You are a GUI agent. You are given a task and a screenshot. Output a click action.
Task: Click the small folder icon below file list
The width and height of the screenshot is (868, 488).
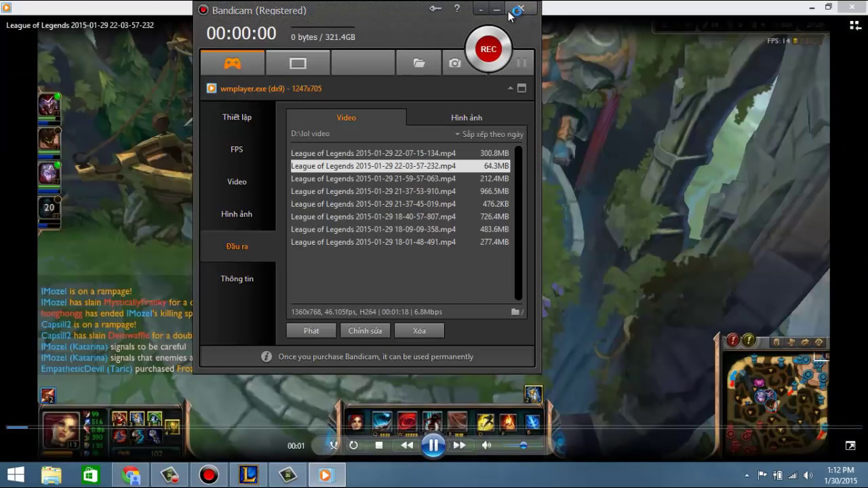pyautogui.click(x=515, y=312)
